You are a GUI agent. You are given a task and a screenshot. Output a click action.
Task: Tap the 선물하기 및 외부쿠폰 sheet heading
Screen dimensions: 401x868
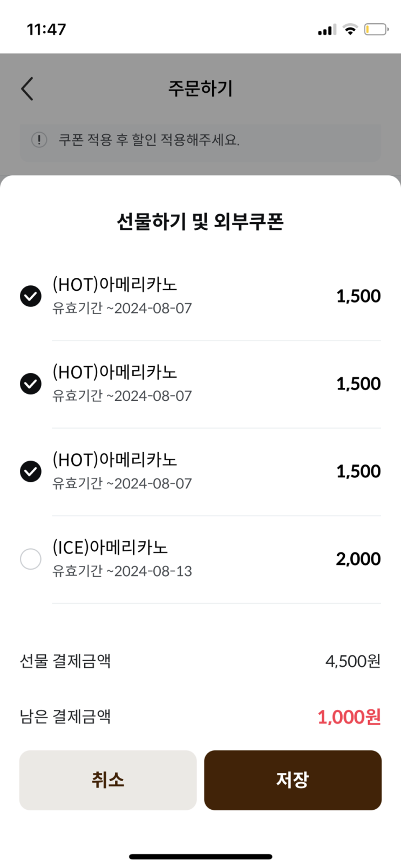[200, 221]
